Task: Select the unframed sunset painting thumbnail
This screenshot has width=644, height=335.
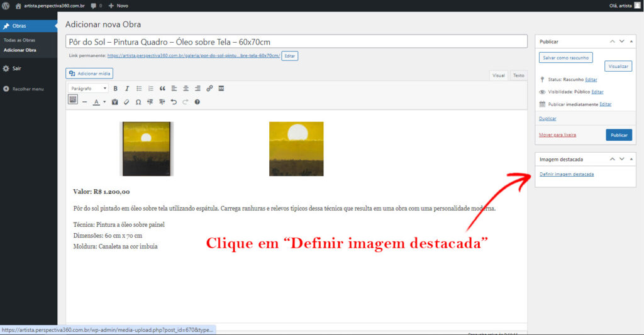Action: pyautogui.click(x=296, y=148)
